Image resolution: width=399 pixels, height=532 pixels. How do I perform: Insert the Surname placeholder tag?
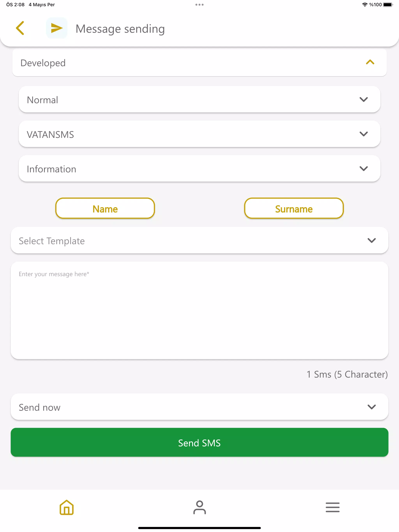coord(294,208)
